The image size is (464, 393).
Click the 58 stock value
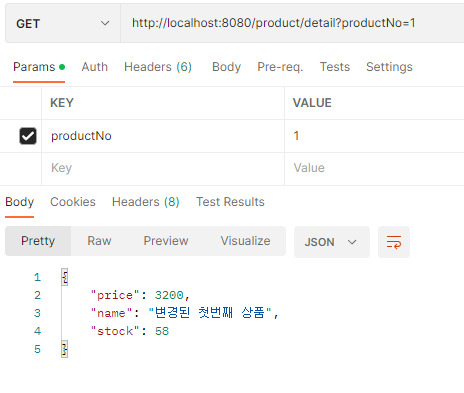162,331
